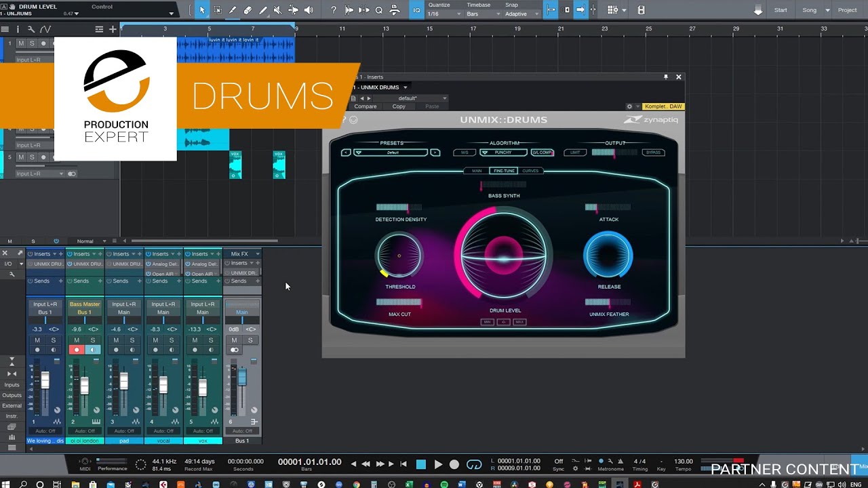Click the BYPASS button in Unmix Drums
Image resolution: width=868 pixels, height=488 pixels.
653,152
